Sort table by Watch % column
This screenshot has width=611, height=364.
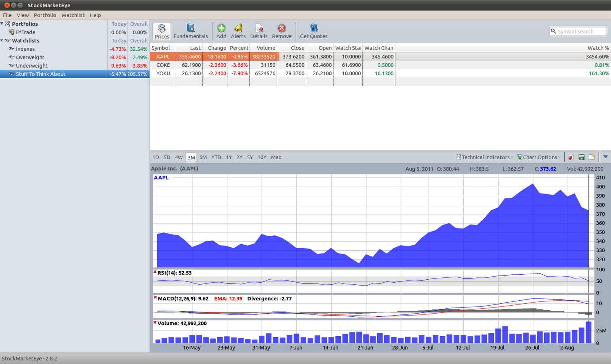[503, 48]
